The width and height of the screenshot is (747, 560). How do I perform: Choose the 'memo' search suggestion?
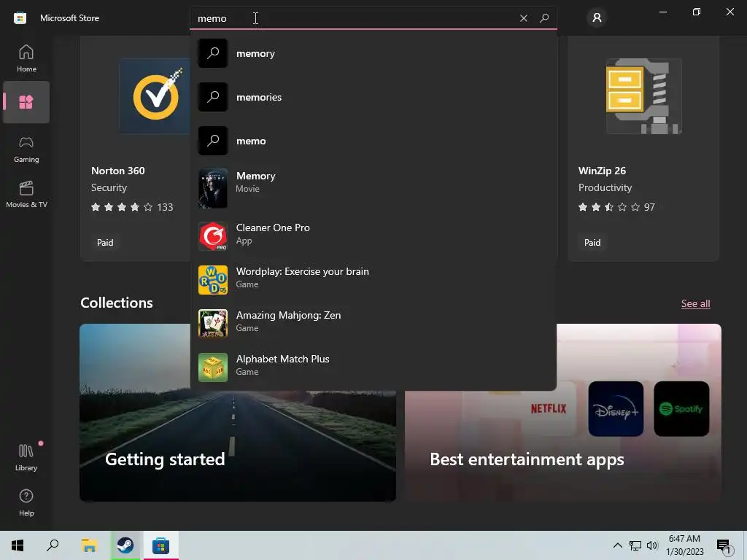373,141
